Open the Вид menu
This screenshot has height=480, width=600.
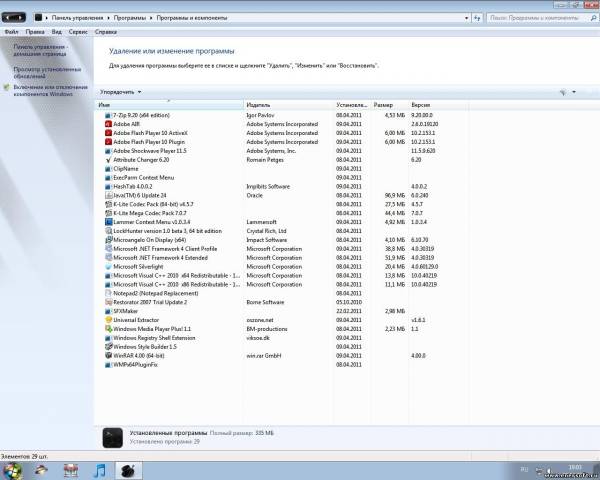(x=57, y=32)
